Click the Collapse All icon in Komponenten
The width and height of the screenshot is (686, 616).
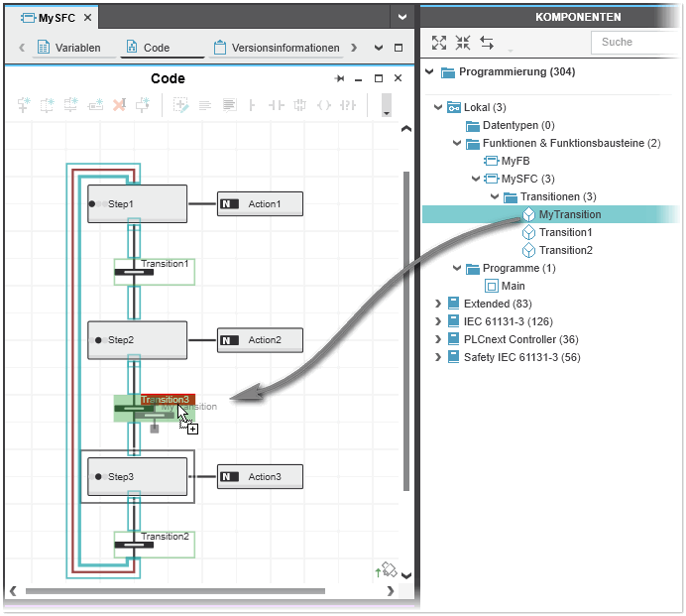[463, 43]
